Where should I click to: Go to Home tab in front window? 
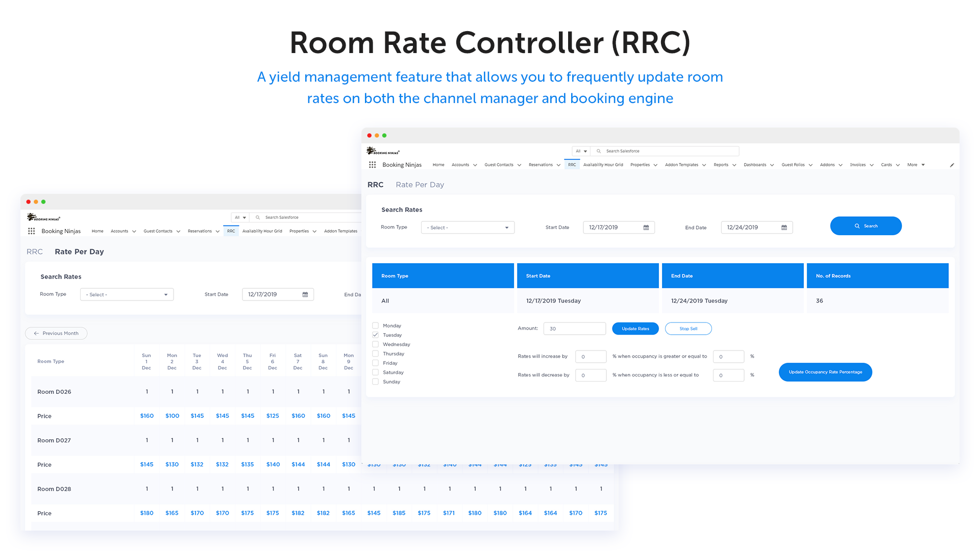click(x=438, y=165)
